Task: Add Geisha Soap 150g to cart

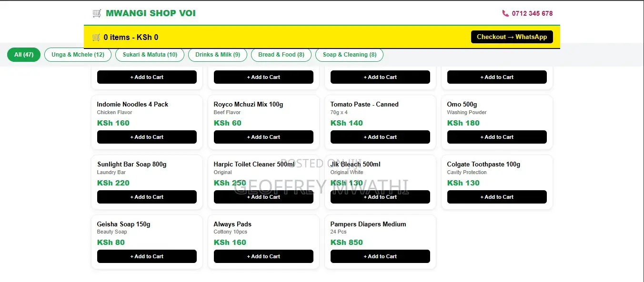Action: pyautogui.click(x=147, y=256)
